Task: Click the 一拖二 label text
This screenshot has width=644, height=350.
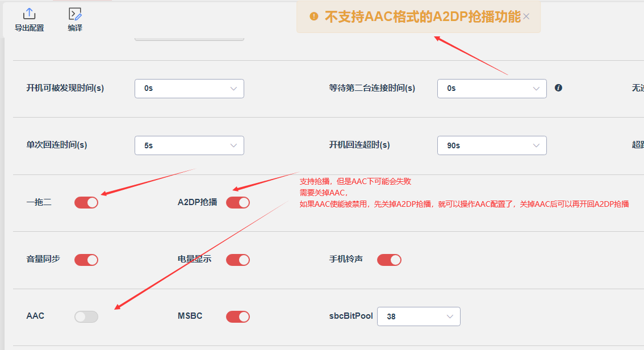Action: [39, 202]
